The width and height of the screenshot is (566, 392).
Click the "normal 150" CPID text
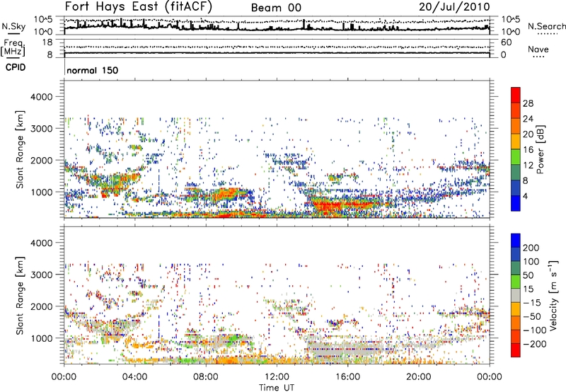click(93, 70)
